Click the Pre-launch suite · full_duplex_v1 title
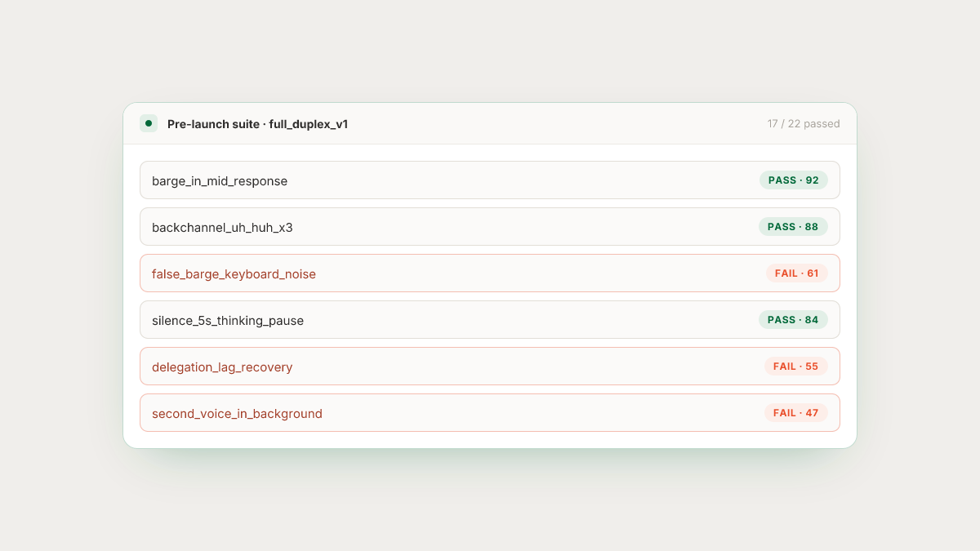Image resolution: width=980 pixels, height=551 pixels. coord(257,124)
